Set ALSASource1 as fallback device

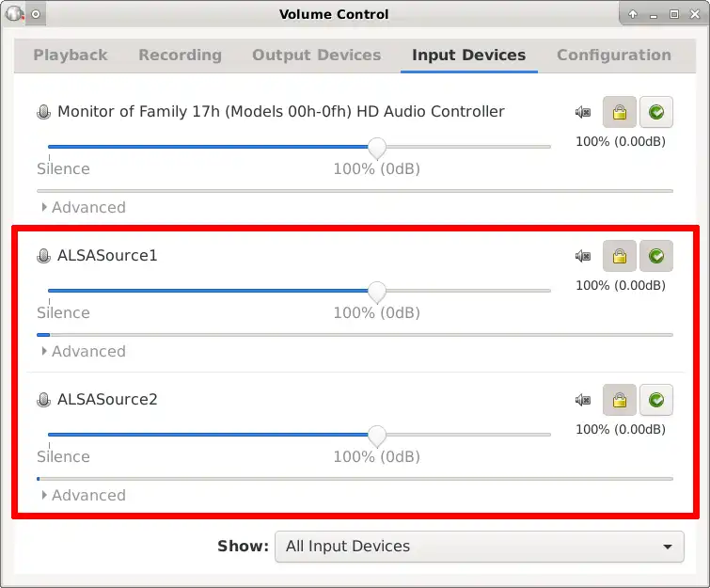(x=655, y=257)
